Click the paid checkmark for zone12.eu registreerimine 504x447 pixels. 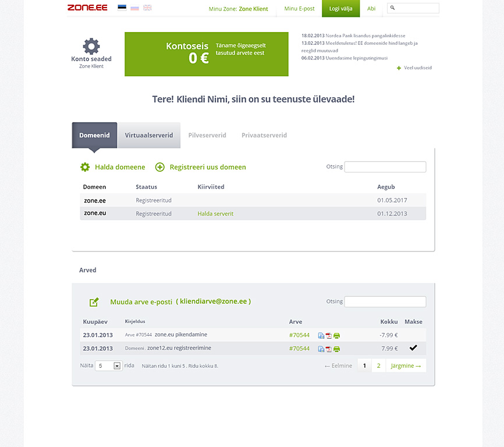coord(413,347)
